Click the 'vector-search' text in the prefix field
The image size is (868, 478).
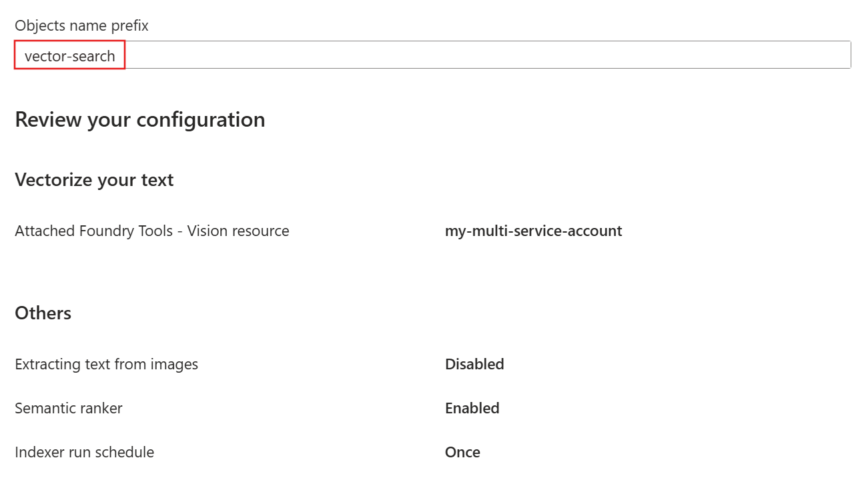(x=69, y=57)
